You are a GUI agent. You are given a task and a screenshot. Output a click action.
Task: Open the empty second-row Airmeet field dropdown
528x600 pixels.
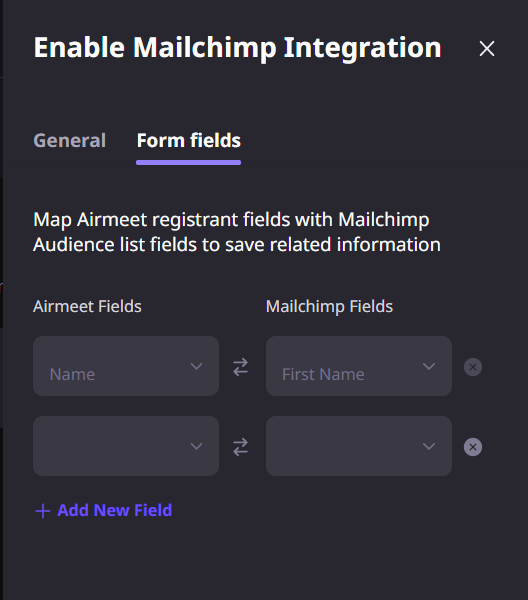pyautogui.click(x=126, y=446)
